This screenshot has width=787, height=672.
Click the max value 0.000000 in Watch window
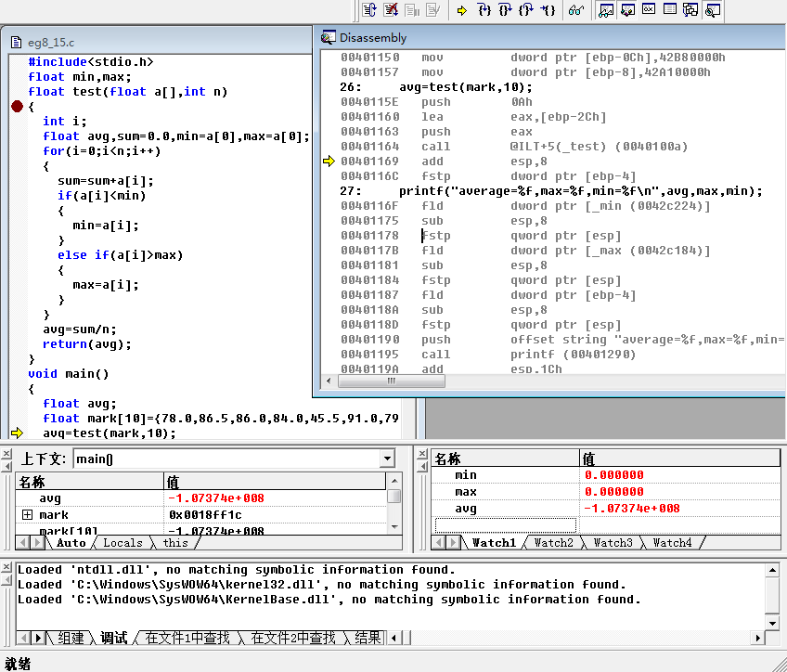613,491
